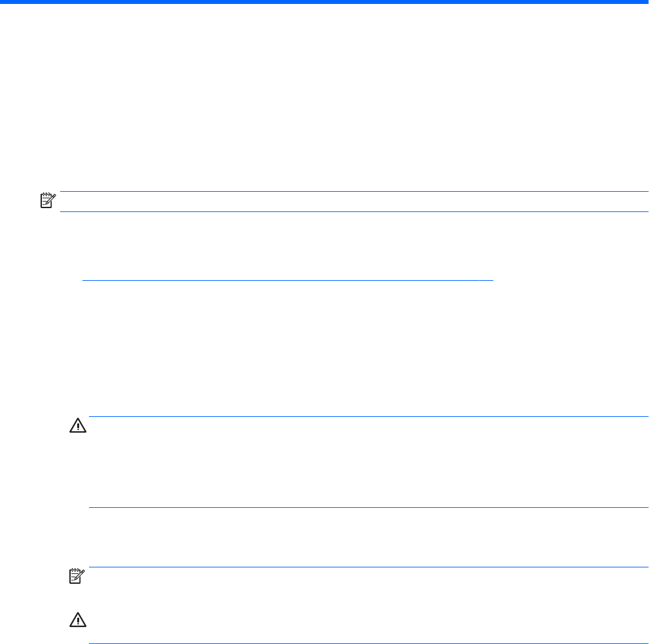Click the topmost notepad-and-pencil note icon

(48, 200)
